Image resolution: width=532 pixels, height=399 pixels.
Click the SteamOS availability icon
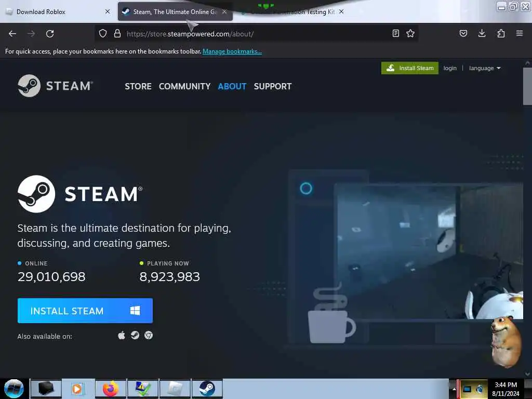pos(135,336)
